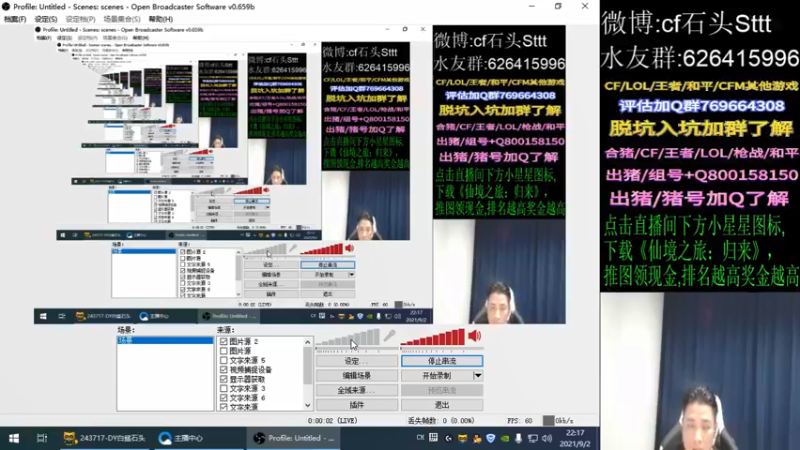Click the sources list scroll-down arrow

click(x=308, y=406)
